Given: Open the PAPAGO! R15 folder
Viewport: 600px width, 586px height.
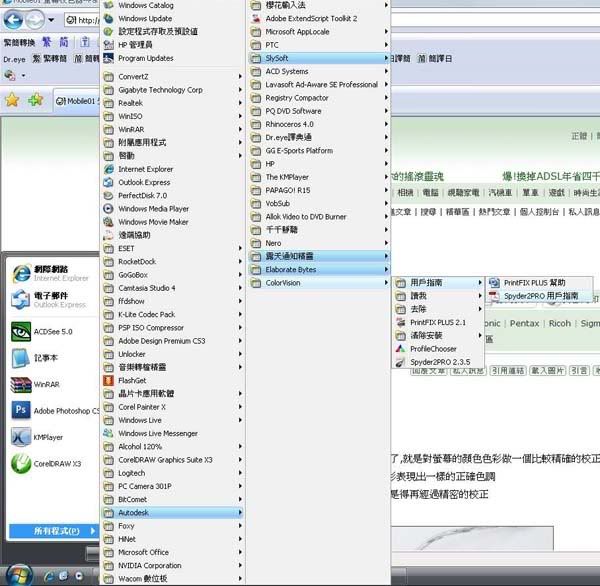Looking at the screenshot, I should [319, 190].
